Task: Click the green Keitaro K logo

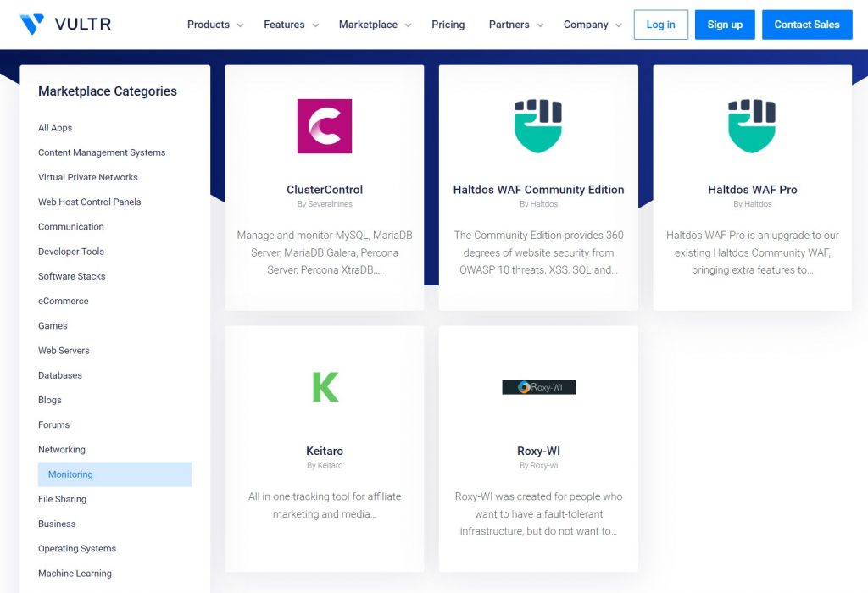Action: pos(325,386)
